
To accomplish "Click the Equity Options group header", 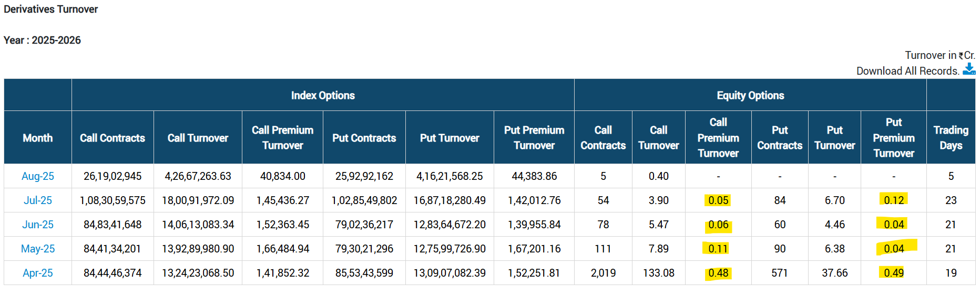I will (750, 95).
